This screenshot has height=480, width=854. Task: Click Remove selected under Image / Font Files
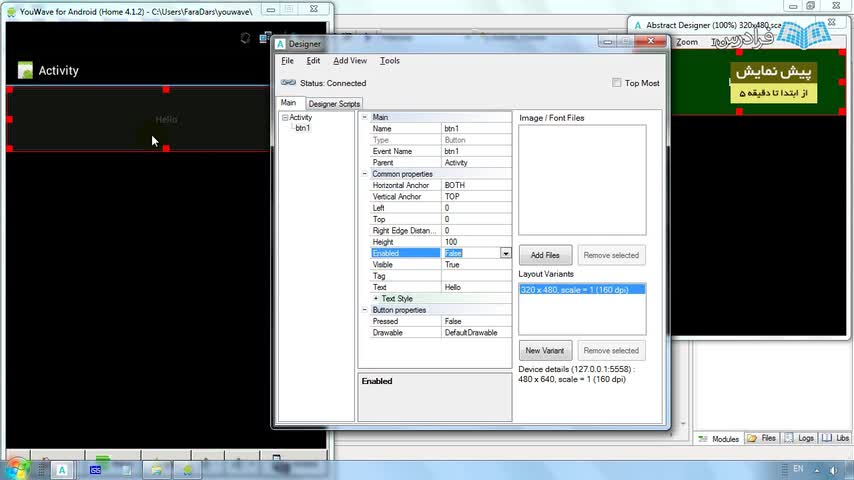pyautogui.click(x=611, y=255)
